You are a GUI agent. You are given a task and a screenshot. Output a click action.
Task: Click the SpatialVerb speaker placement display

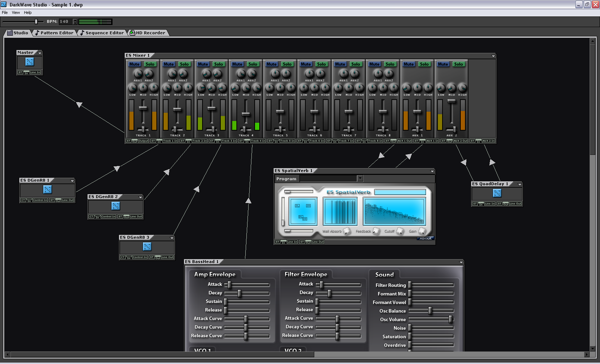pos(303,211)
